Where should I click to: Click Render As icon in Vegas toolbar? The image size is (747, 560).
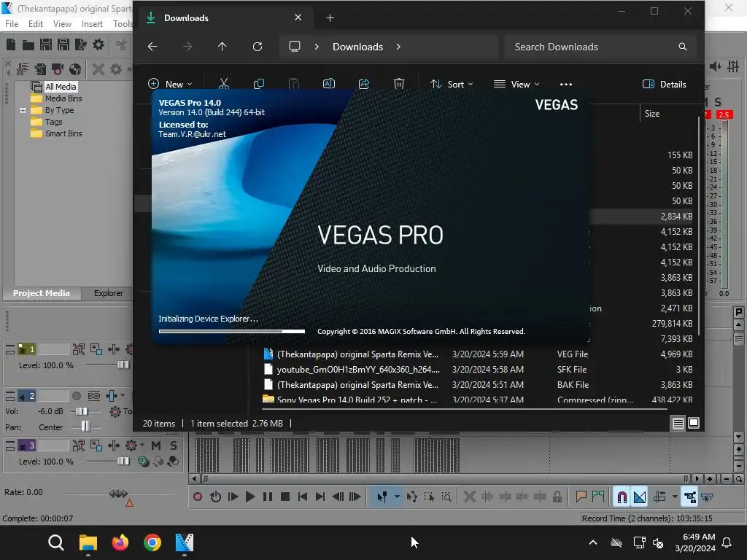coord(81,44)
